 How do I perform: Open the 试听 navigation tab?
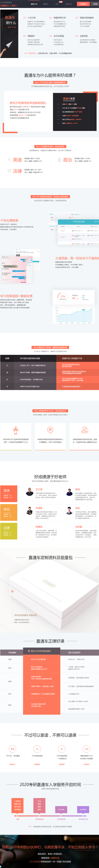pos(57,4)
